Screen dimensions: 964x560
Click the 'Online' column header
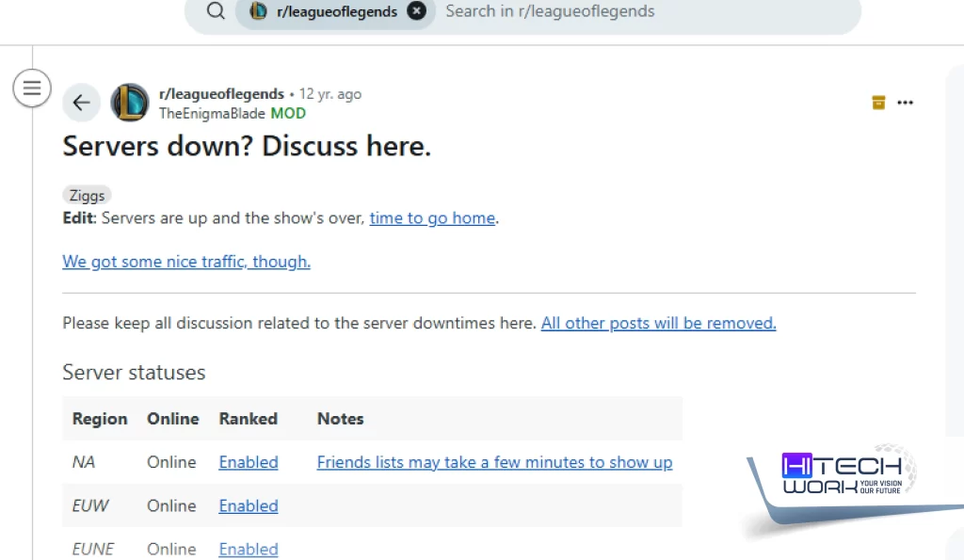coord(173,419)
